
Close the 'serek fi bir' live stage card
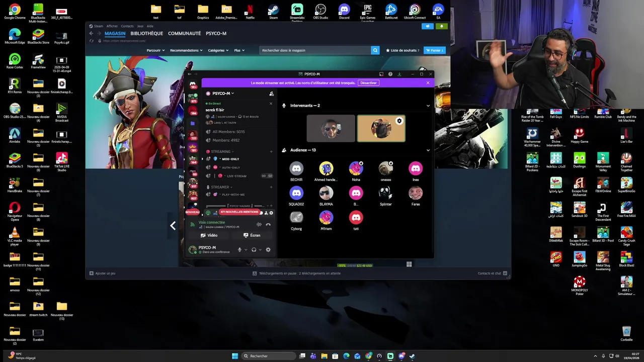pos(271,104)
